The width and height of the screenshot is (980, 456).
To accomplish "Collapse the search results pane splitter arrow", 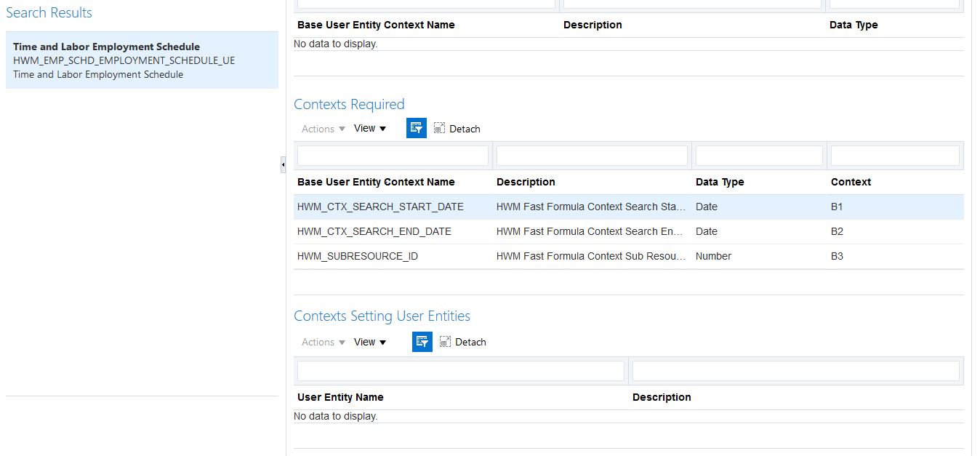I will point(283,165).
